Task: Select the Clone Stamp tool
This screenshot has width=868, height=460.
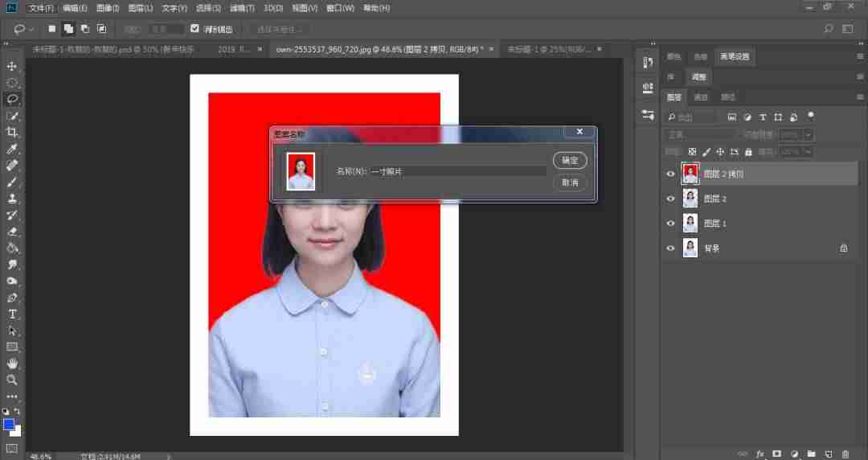Action: 11,199
